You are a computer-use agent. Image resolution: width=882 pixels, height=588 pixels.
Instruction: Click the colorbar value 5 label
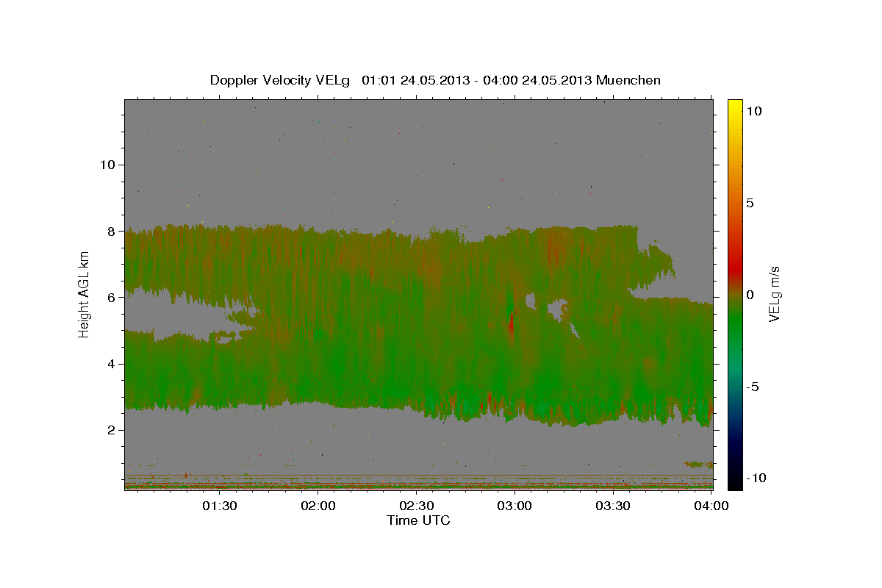tap(750, 203)
